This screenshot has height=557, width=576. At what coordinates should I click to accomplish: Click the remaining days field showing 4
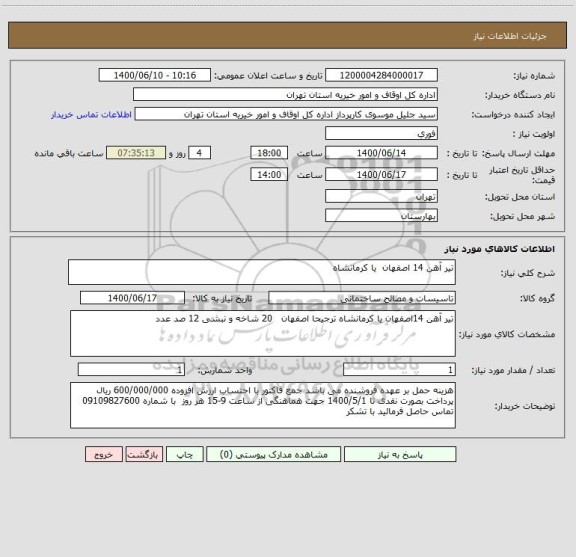point(199,153)
